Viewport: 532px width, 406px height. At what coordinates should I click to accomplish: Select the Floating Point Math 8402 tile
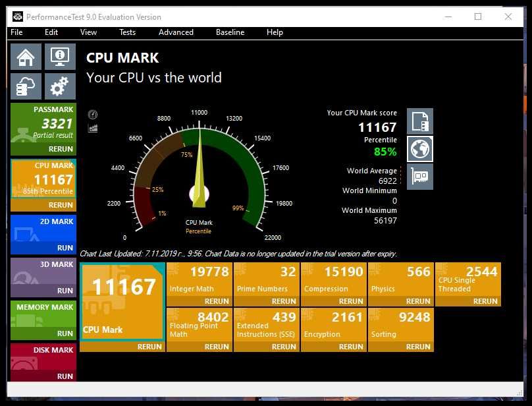[199, 325]
